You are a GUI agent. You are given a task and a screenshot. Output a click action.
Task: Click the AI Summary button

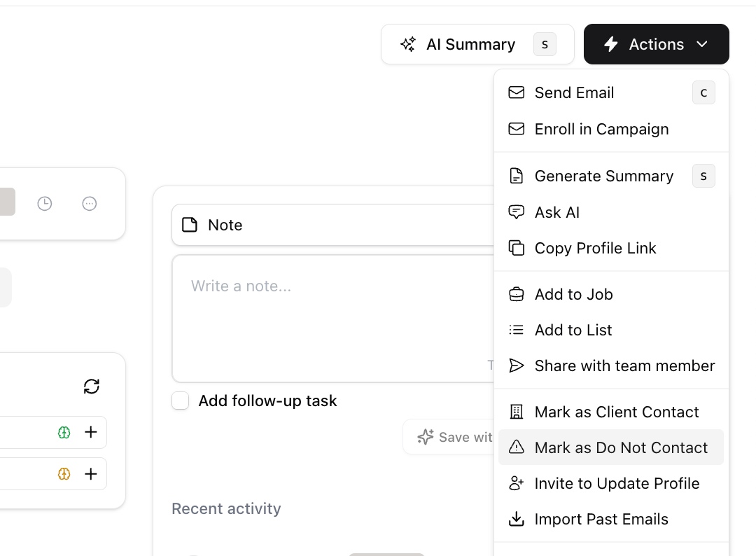tap(478, 44)
